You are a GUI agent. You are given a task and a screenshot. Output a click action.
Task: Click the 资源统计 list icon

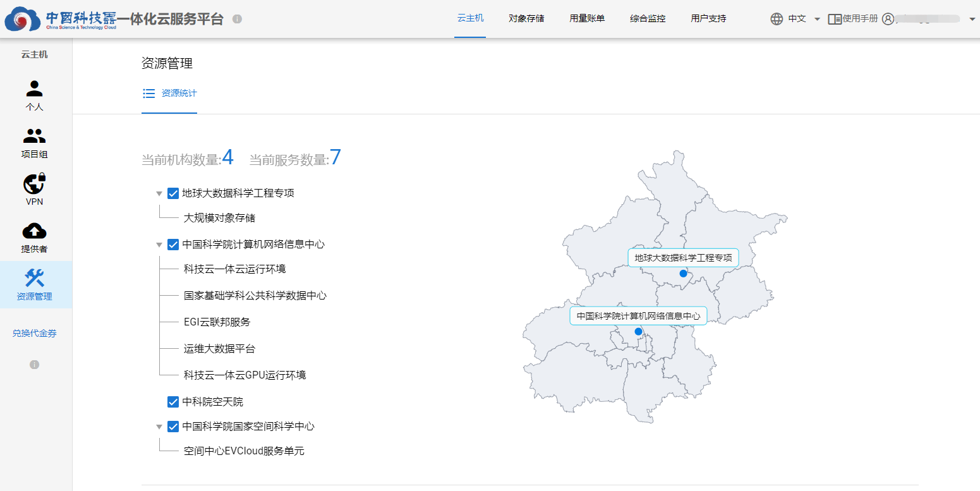click(149, 94)
